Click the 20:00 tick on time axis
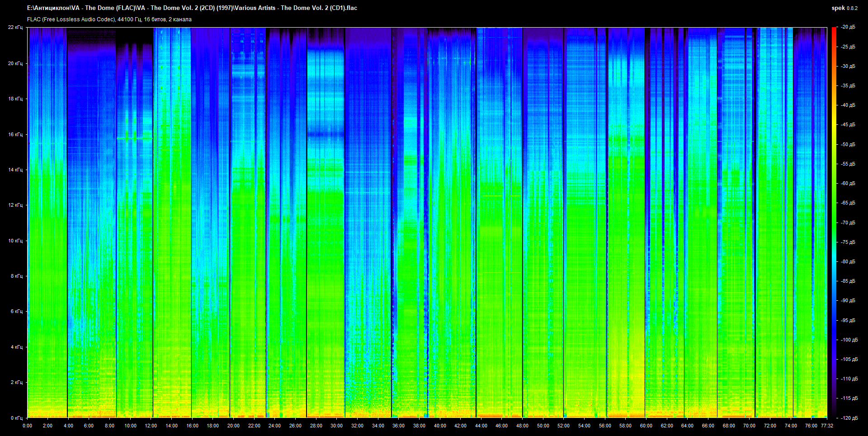 [233, 426]
